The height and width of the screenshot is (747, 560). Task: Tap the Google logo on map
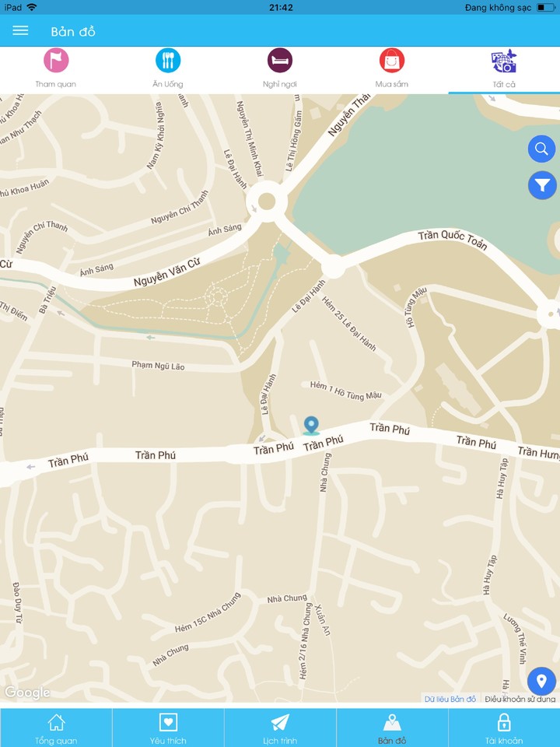27,693
